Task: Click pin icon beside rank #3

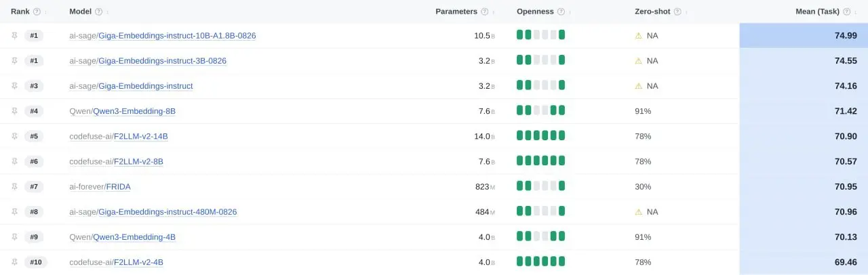Action: click(14, 85)
